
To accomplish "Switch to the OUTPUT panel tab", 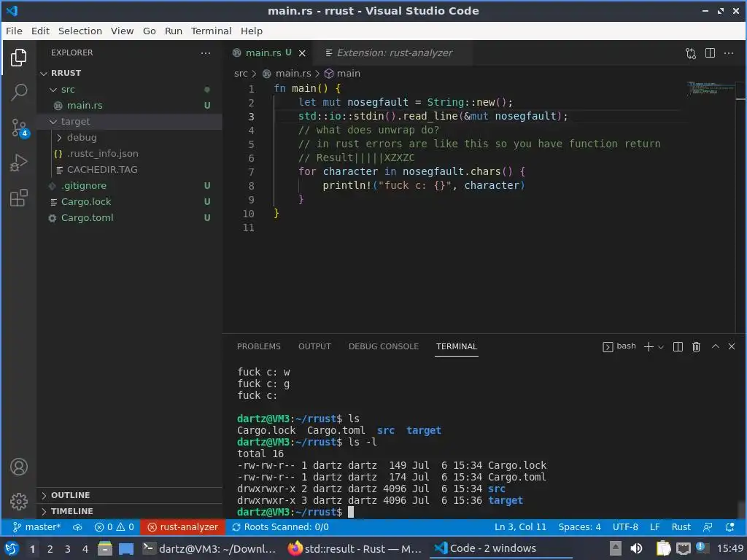I will point(314,346).
